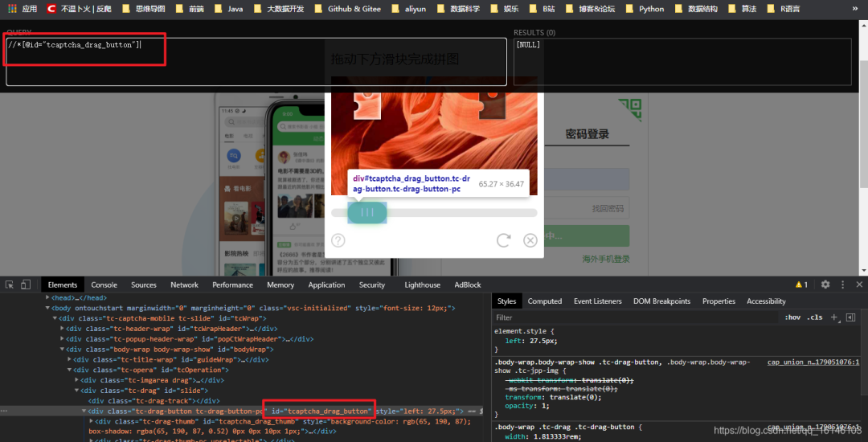The width and height of the screenshot is (868, 442).
Task: Open the R语言 bookmark folder
Action: pos(784,9)
